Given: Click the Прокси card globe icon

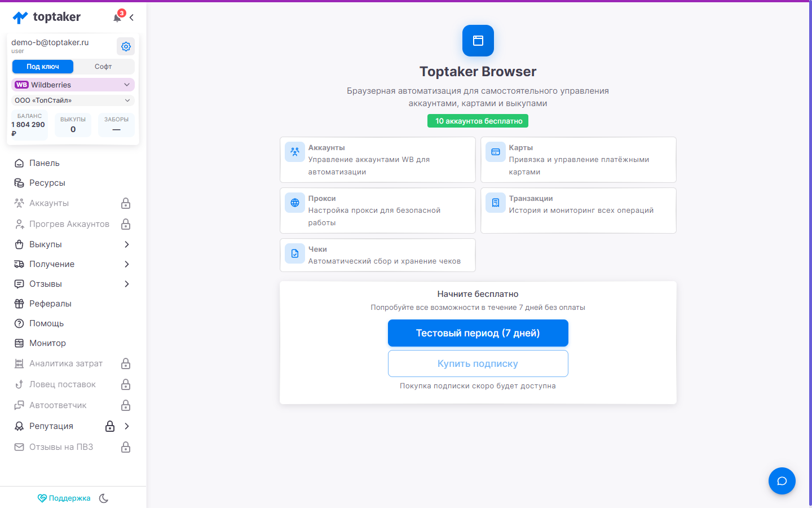Looking at the screenshot, I should pyautogui.click(x=295, y=203).
